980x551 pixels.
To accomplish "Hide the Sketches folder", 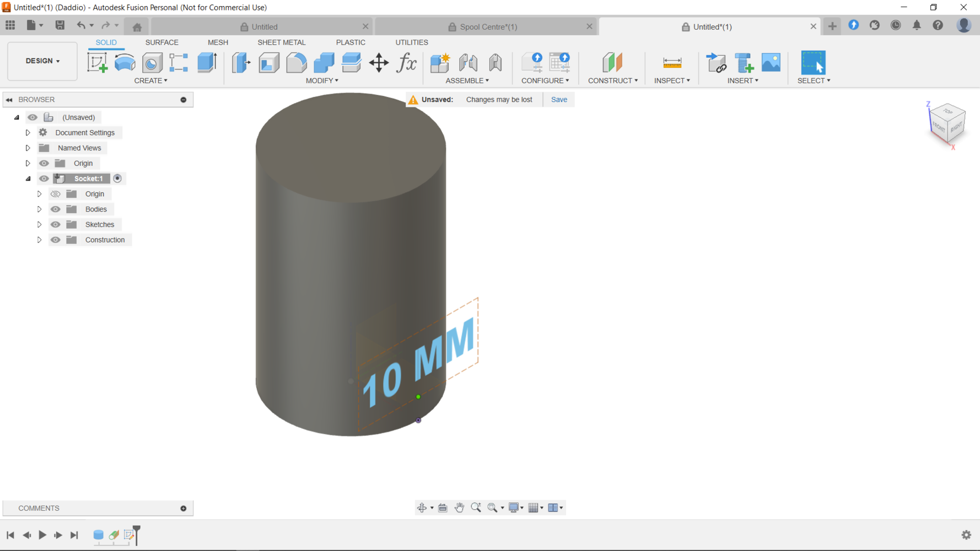I will point(56,225).
